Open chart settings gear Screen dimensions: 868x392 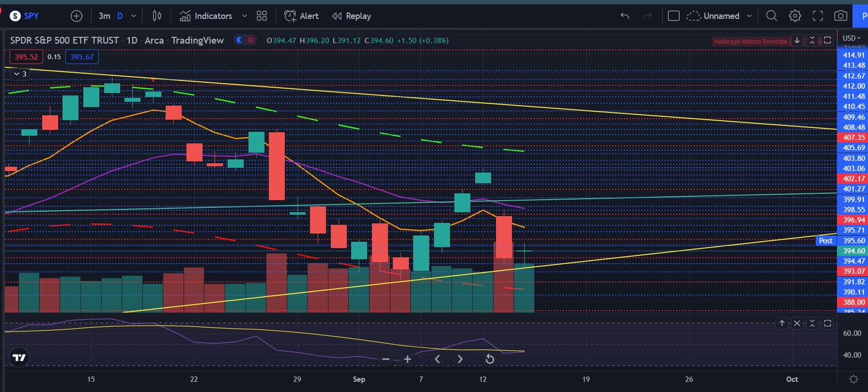(795, 16)
